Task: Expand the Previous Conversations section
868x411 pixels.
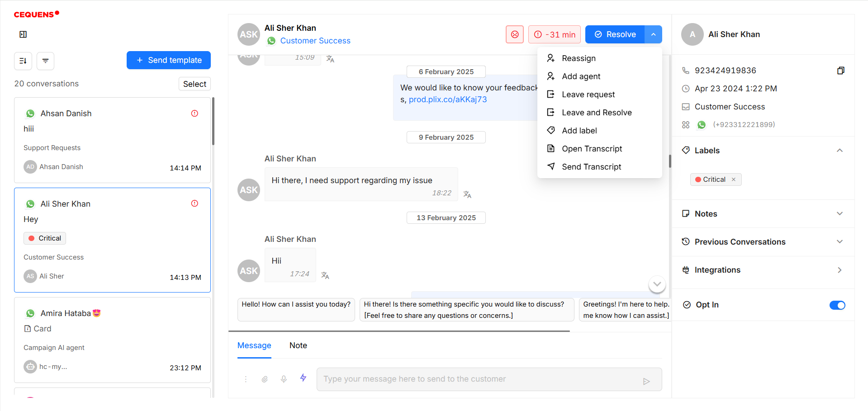Action: [x=840, y=242]
